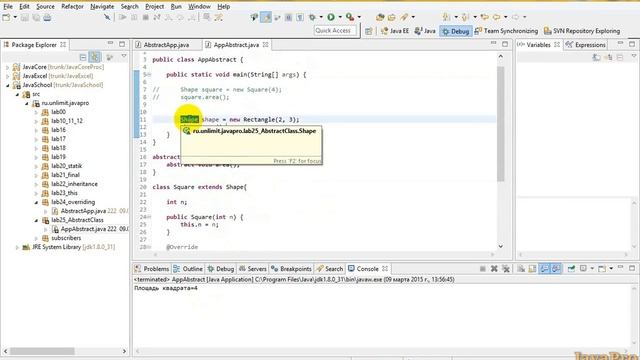This screenshot has width=640, height=360.
Task: Click the Open Perspective icon
Action: [369, 31]
